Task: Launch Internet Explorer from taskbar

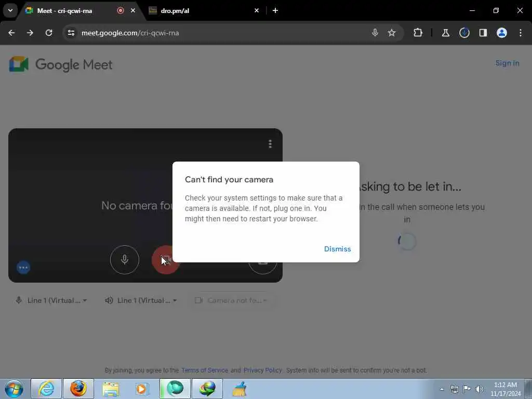Action: (x=46, y=389)
